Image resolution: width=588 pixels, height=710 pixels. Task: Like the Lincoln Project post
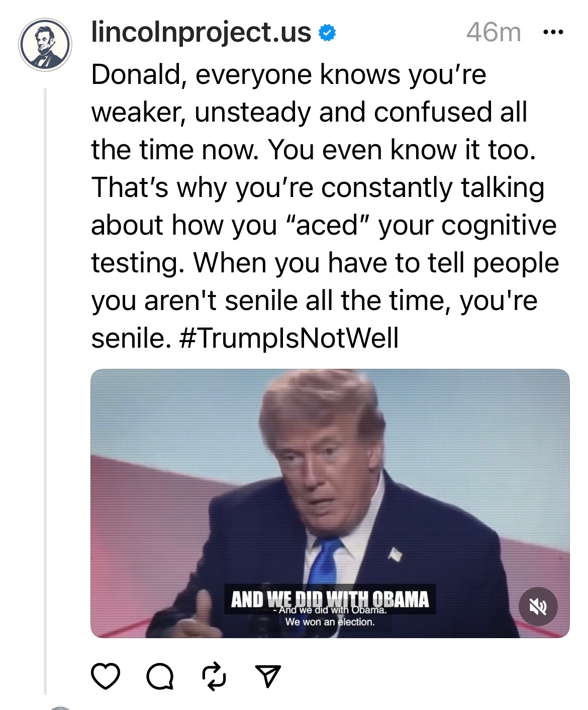(x=106, y=676)
